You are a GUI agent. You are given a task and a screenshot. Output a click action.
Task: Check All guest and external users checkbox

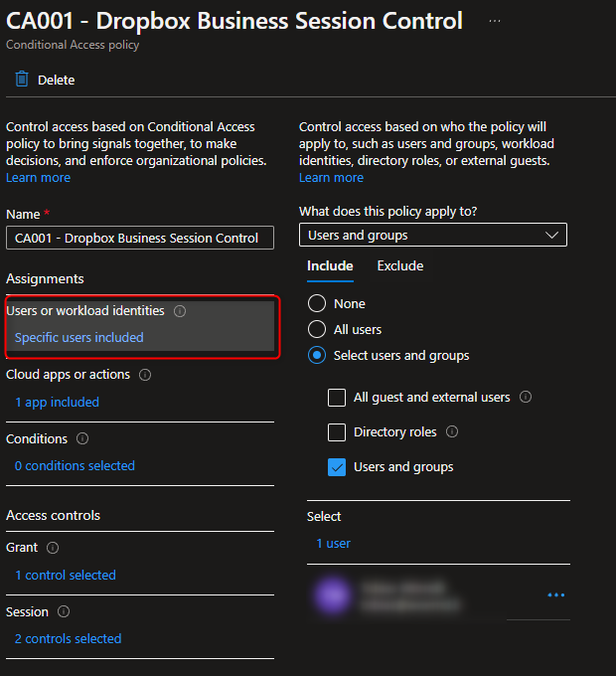(337, 398)
